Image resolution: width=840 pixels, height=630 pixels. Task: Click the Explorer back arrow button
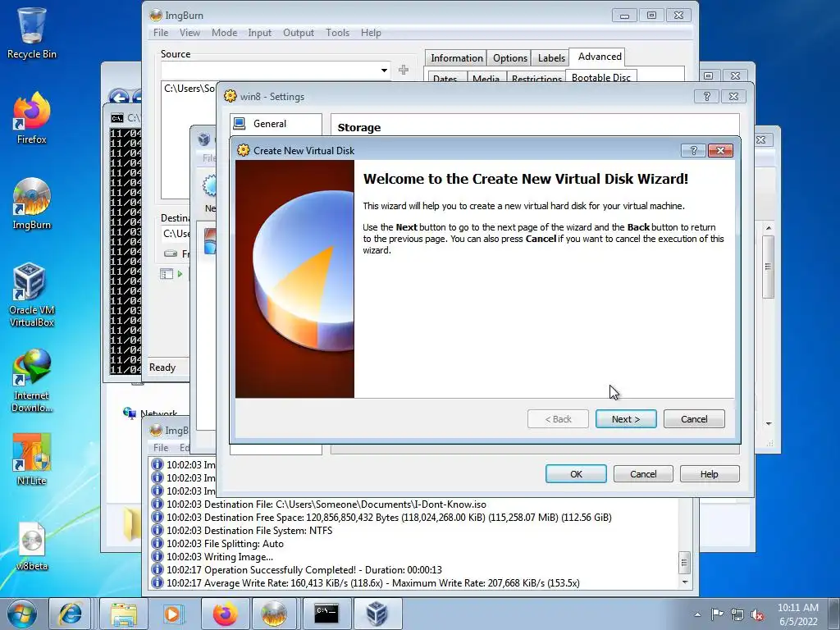[119, 97]
